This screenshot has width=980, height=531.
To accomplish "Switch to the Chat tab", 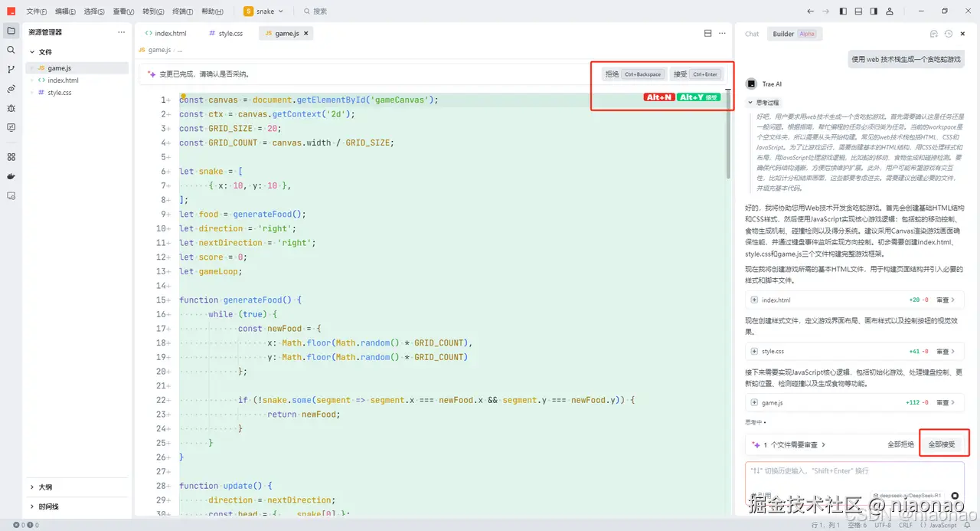I will point(752,34).
